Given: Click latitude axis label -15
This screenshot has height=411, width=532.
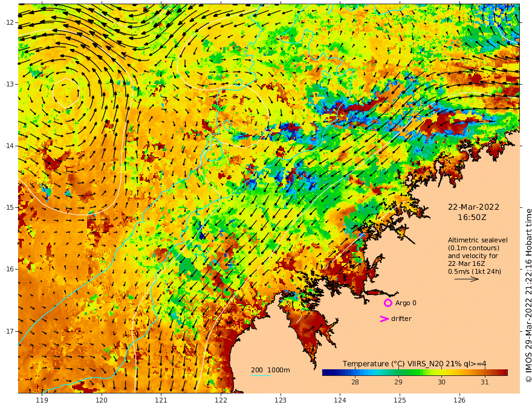Looking at the screenshot, I should pos(9,207).
